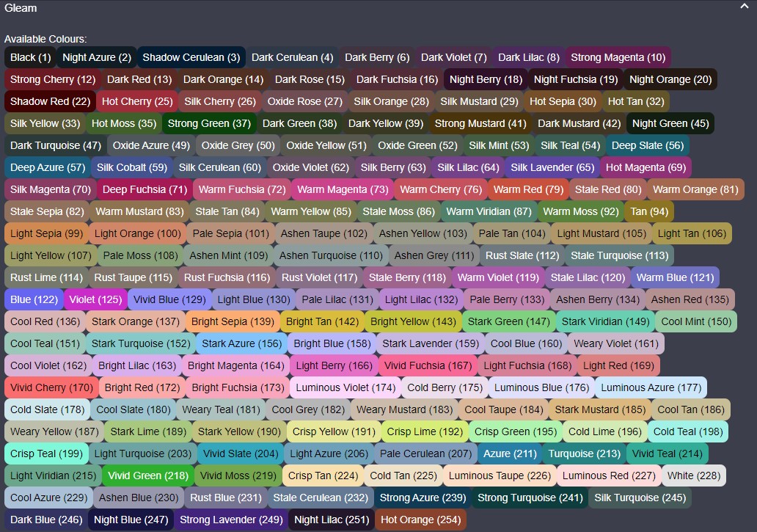Screen dimensions: 757x532
Task: Pick Silk Lavender (65) chip
Action: (x=552, y=167)
